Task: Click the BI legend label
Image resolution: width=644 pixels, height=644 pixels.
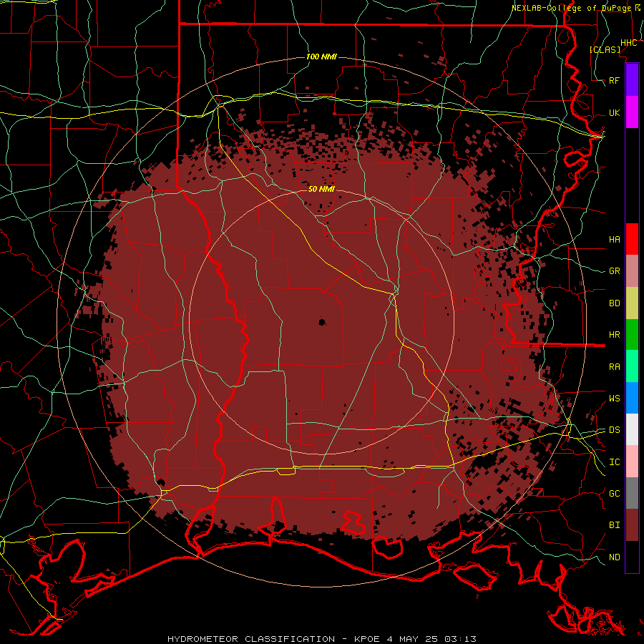Action: [x=614, y=525]
